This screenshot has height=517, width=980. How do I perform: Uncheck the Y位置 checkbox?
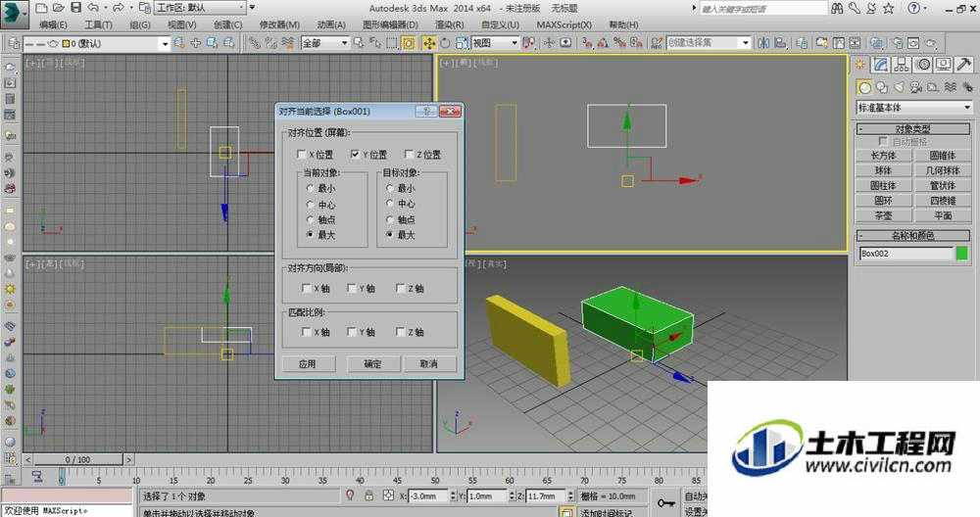(x=355, y=155)
